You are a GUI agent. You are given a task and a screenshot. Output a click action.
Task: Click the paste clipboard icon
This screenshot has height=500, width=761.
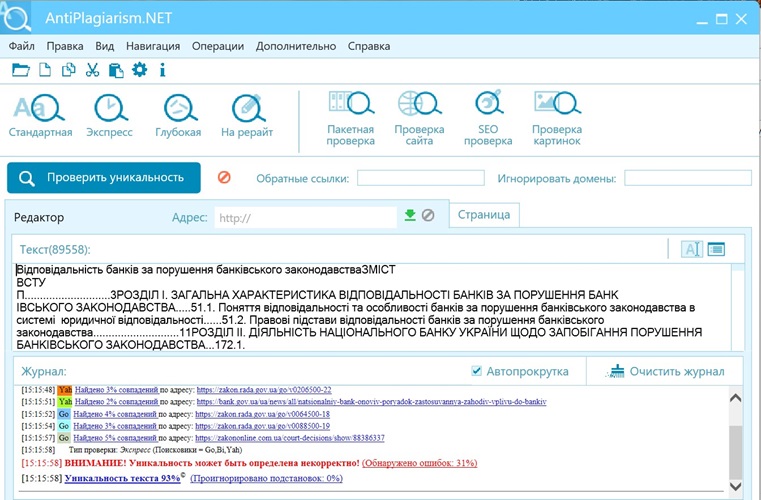click(x=116, y=70)
